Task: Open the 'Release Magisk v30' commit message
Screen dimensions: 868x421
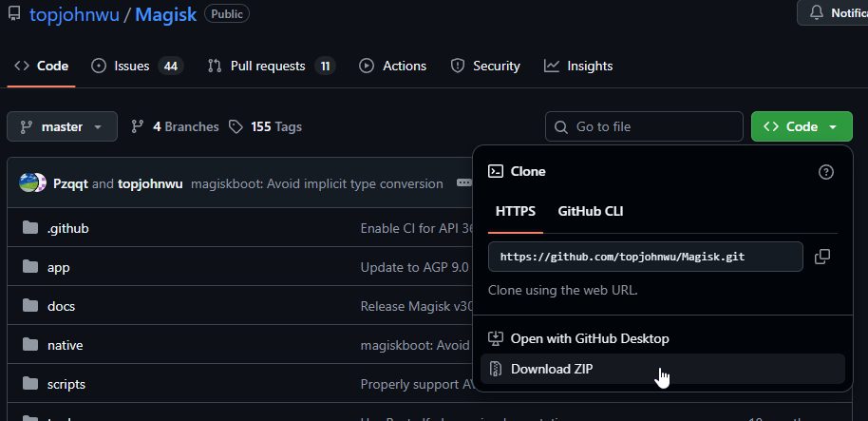Action: tap(416, 306)
